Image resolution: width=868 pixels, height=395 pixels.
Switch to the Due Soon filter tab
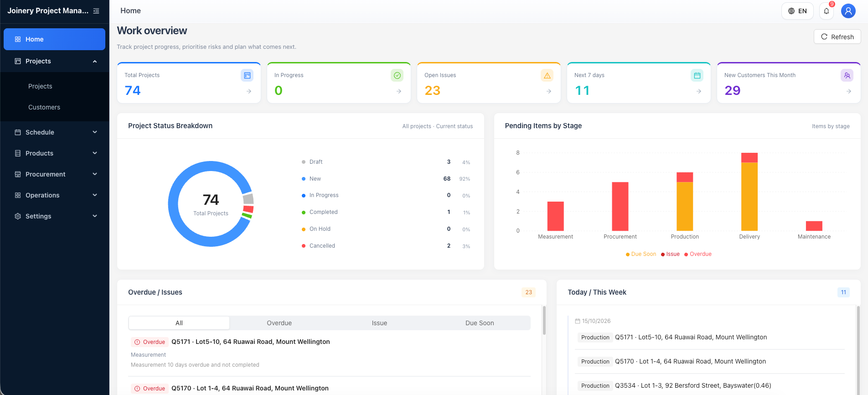point(480,323)
